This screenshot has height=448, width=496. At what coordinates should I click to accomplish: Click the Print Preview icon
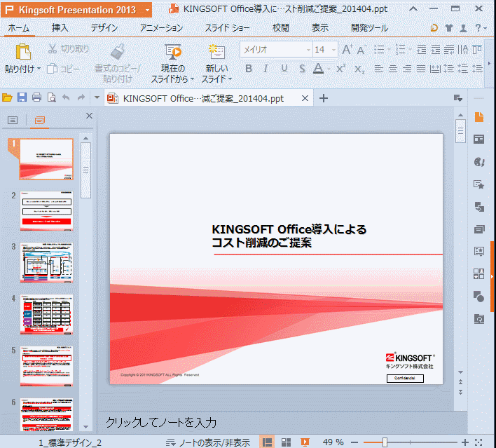[51, 97]
